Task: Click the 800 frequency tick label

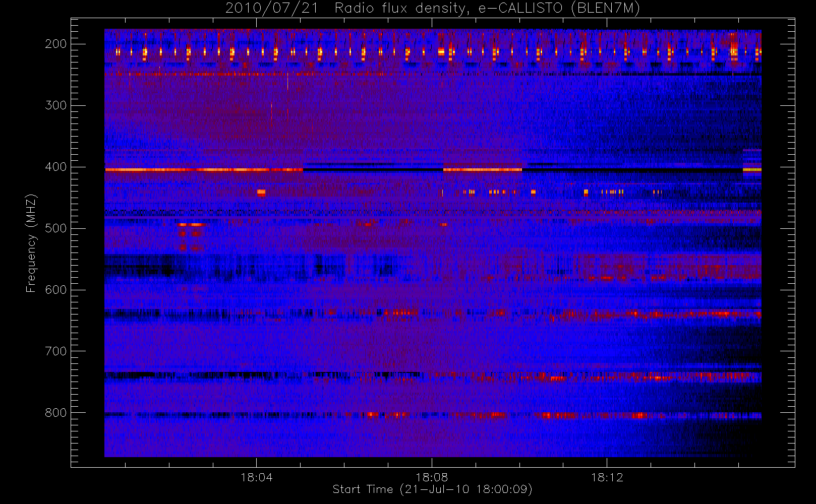Action: (55, 413)
